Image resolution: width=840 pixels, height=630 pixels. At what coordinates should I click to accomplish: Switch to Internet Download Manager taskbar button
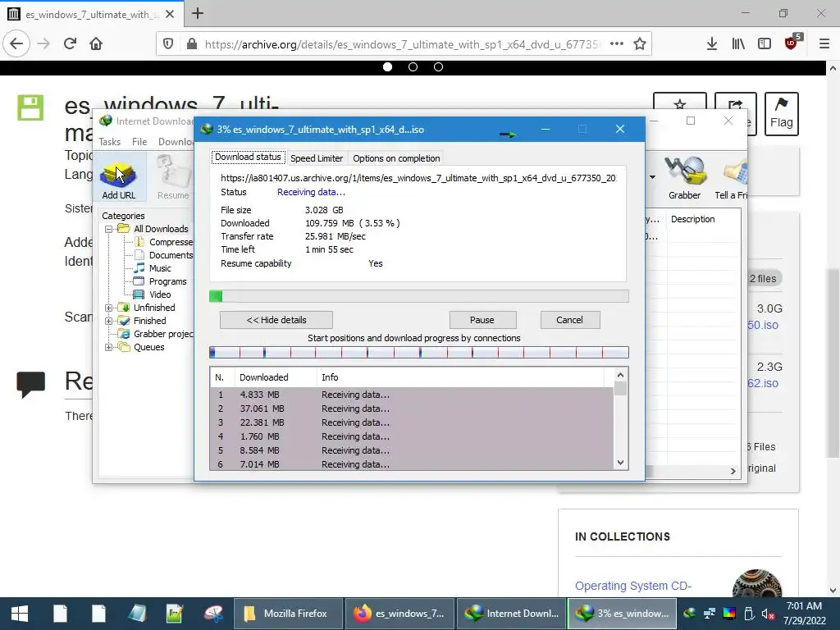512,614
